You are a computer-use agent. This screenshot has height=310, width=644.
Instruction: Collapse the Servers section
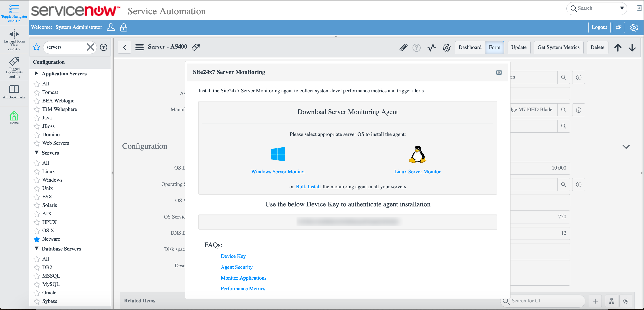tap(37, 153)
